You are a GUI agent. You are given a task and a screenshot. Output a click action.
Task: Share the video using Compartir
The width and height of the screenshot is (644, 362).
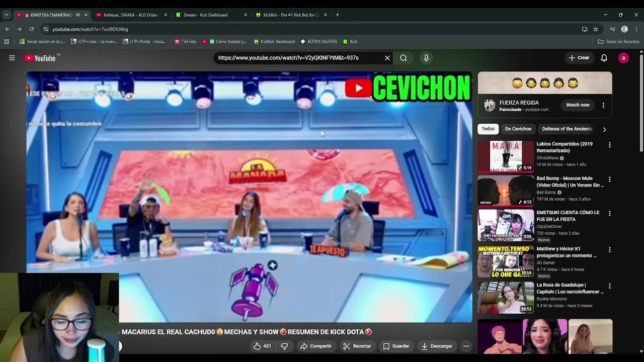click(316, 346)
